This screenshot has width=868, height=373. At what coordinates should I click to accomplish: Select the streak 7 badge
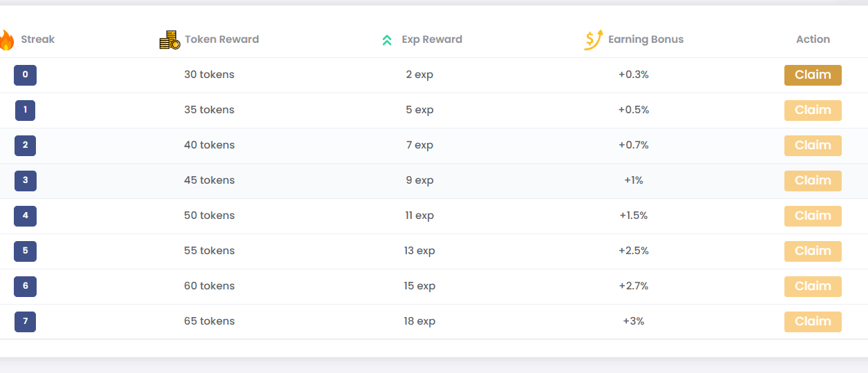[25, 322]
